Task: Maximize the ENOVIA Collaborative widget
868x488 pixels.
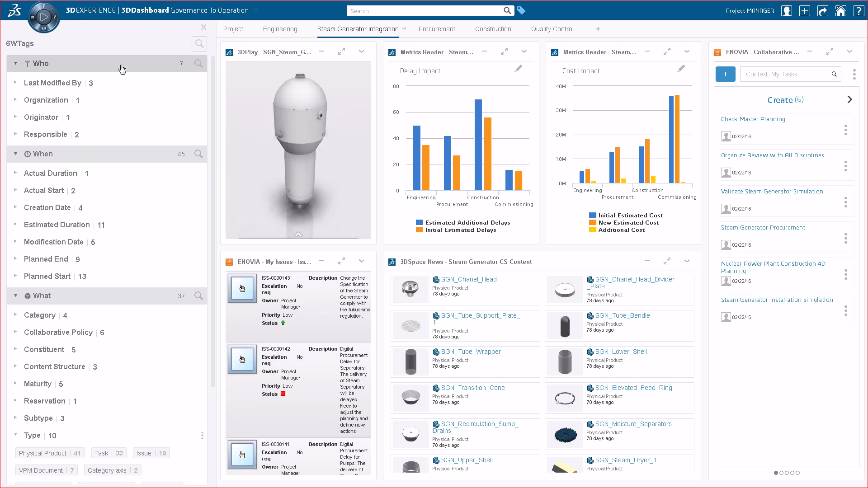Action: click(830, 52)
